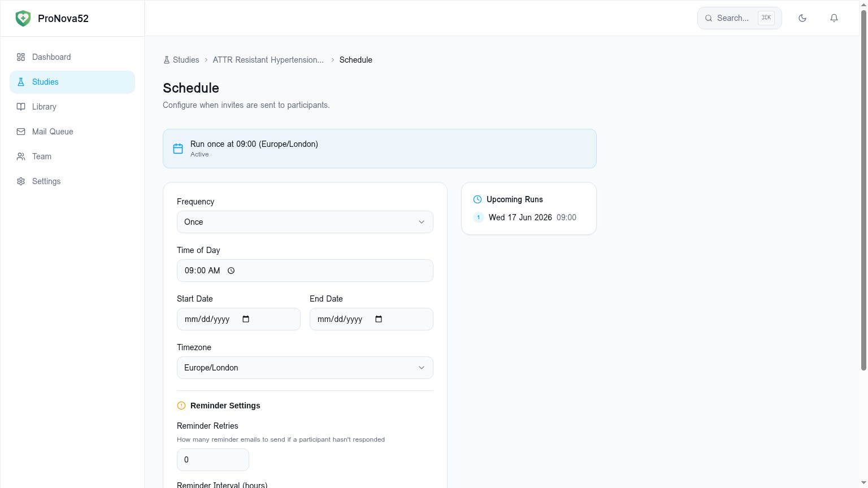Open the Settings page label

click(46, 181)
